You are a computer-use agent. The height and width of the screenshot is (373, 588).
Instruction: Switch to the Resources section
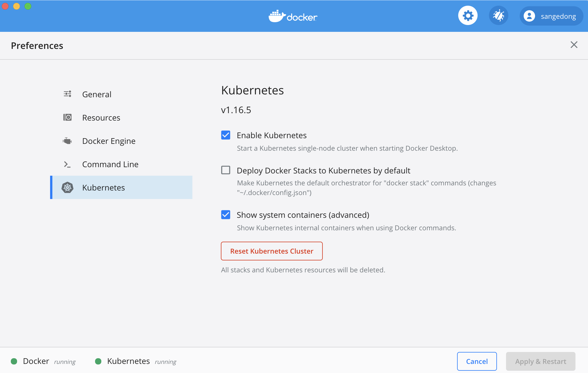click(x=101, y=118)
